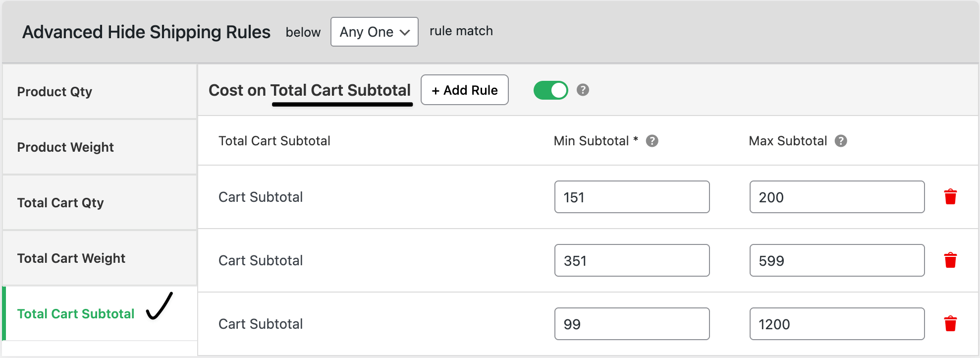Click the Min Subtotal field containing 351
The width and height of the screenshot is (980, 358).
tap(632, 260)
